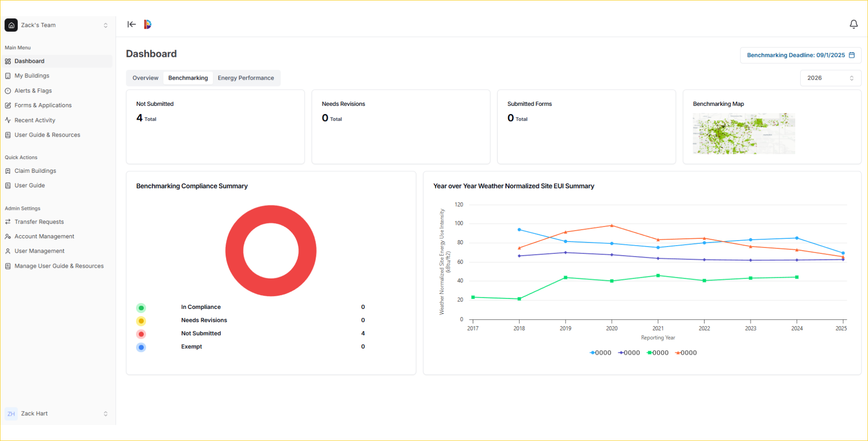Click the Not Submitted 4 Total card
The height and width of the screenshot is (441, 868).
coord(215,127)
